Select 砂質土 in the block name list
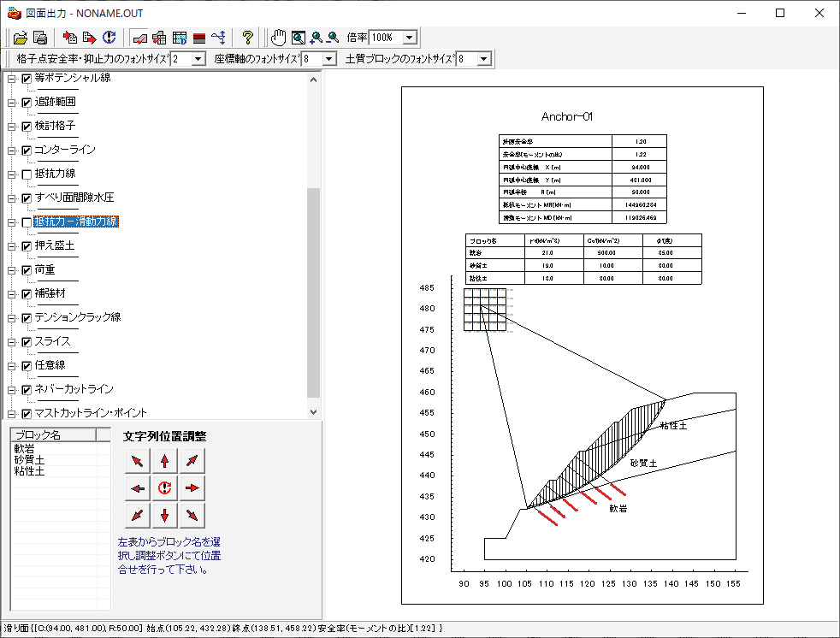The height and width of the screenshot is (638, 840). [29, 459]
